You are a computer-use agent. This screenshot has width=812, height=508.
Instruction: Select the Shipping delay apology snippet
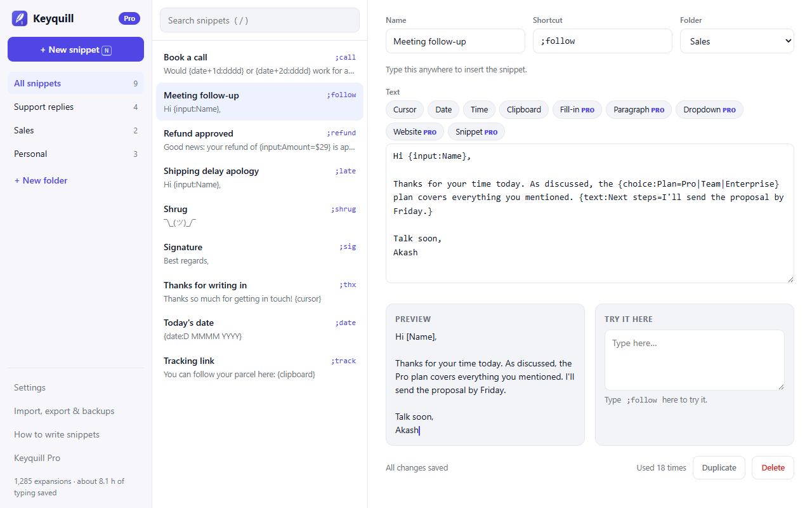[x=259, y=177]
